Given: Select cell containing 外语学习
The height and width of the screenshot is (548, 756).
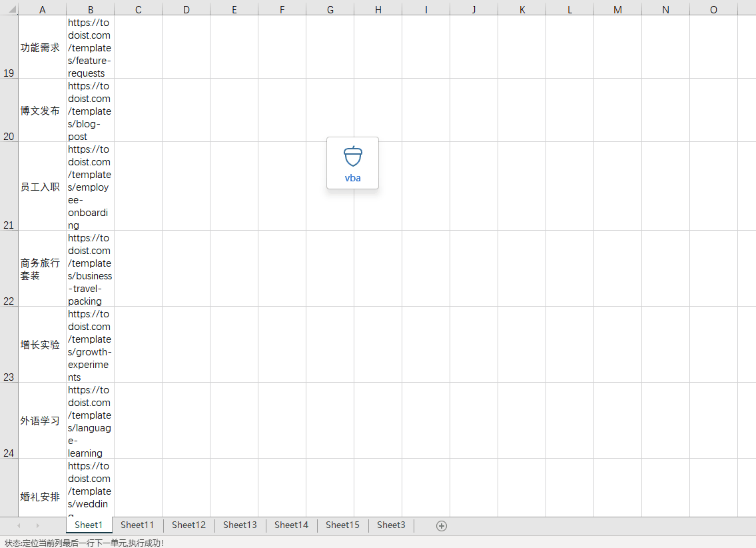Looking at the screenshot, I should pyautogui.click(x=42, y=421).
